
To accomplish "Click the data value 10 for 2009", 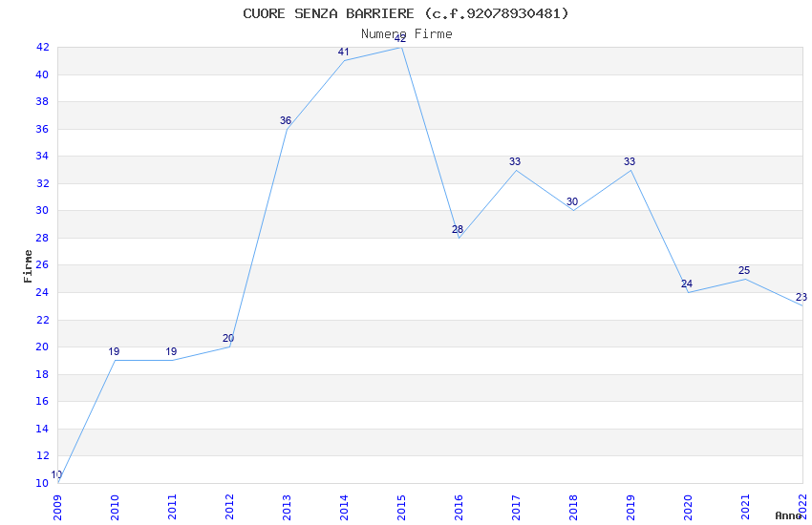I will point(56,474).
